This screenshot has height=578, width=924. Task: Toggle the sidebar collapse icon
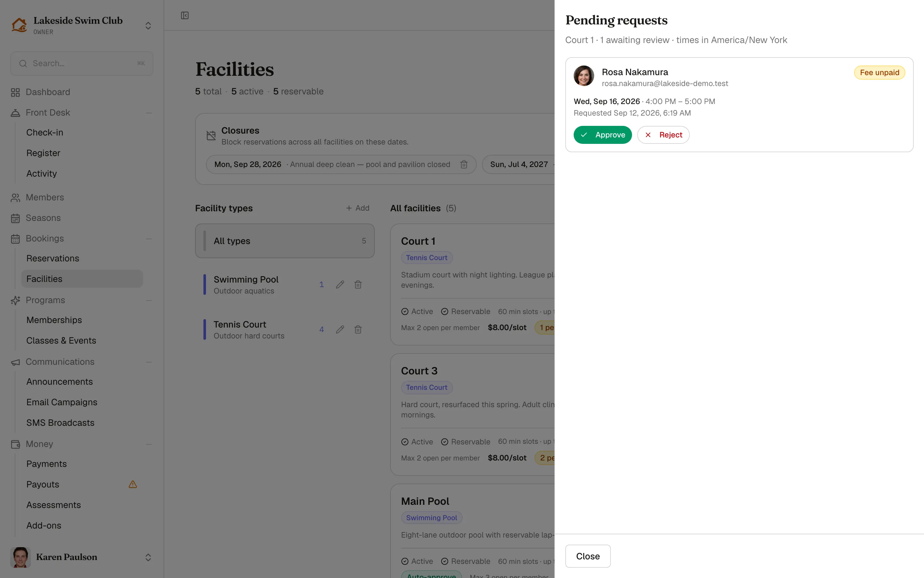point(185,15)
